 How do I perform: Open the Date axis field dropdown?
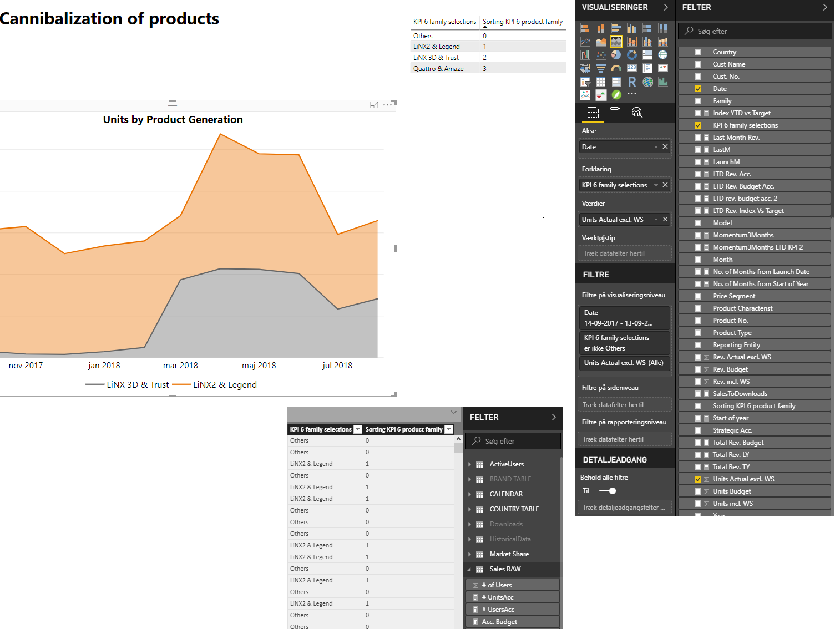(656, 147)
